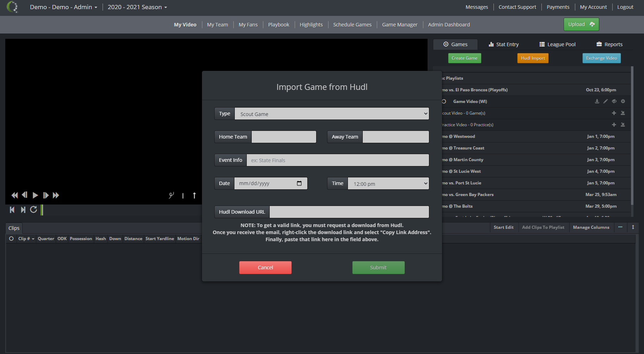Switch to the League Pool tab
Image resolution: width=644 pixels, height=354 pixels.
pyautogui.click(x=558, y=44)
